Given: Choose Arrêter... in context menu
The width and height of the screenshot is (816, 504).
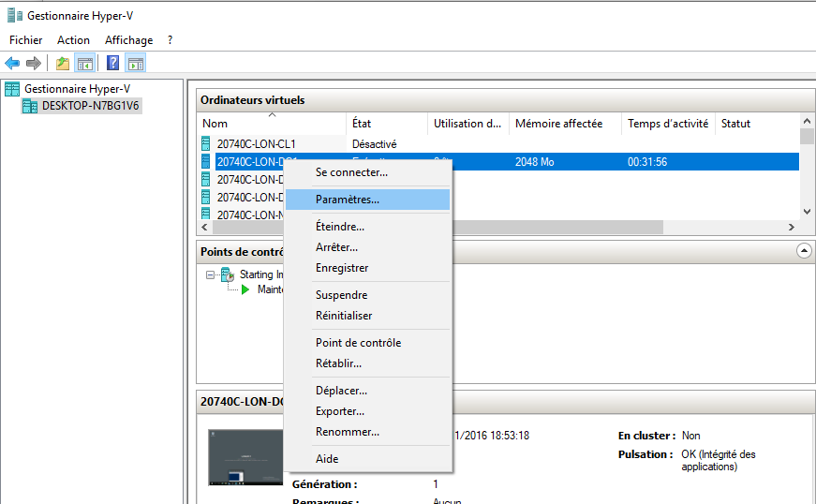Looking at the screenshot, I should pyautogui.click(x=368, y=247).
